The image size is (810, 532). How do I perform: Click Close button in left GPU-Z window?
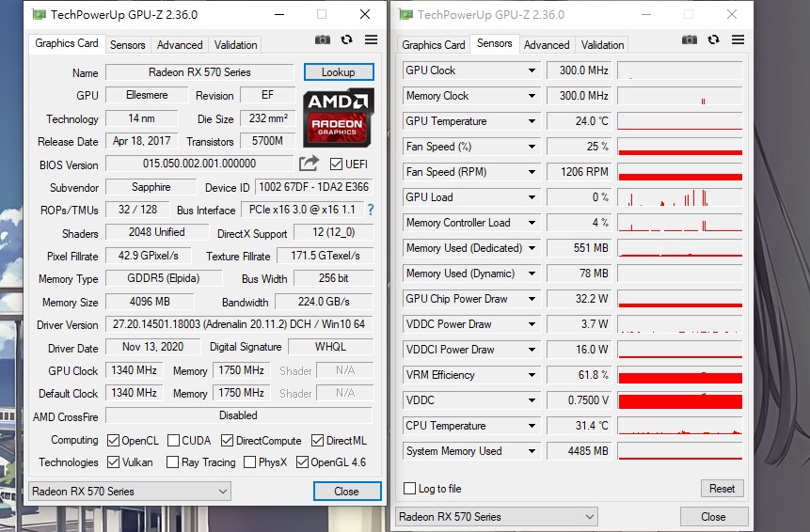point(346,492)
